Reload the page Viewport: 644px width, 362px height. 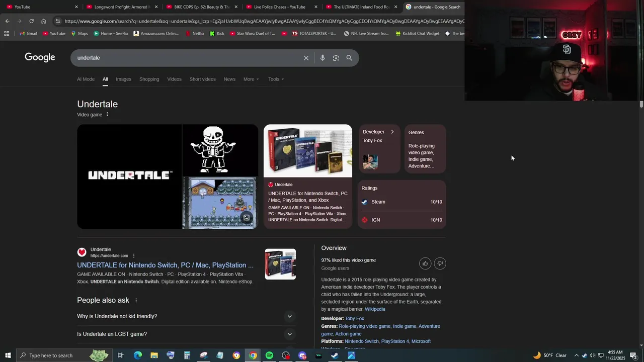(31, 21)
